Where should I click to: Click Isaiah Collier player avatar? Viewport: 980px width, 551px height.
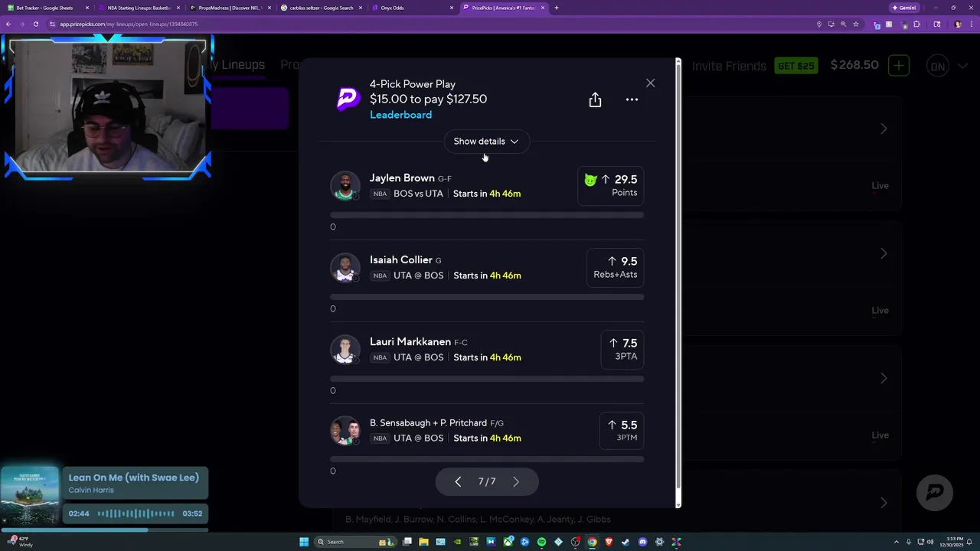[345, 268]
